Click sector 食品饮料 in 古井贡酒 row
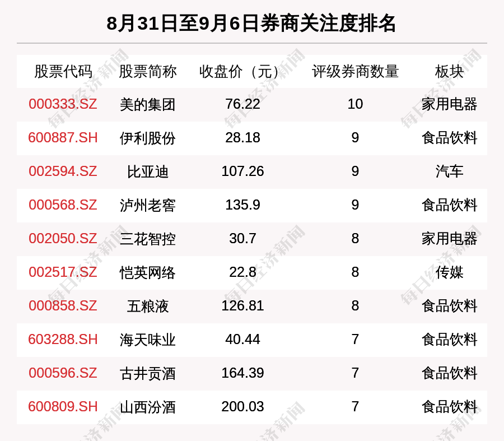Screen dimensions: 504x441 449,373
